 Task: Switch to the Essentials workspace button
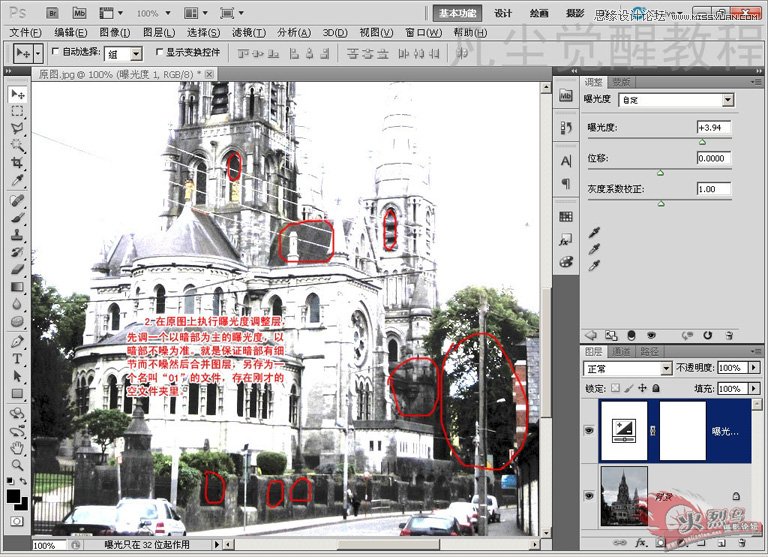click(x=457, y=13)
